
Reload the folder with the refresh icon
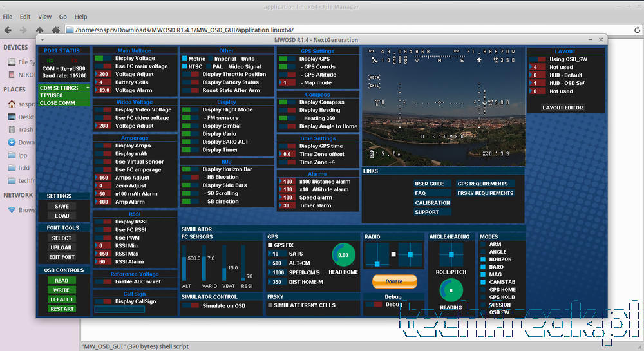[x=637, y=30]
